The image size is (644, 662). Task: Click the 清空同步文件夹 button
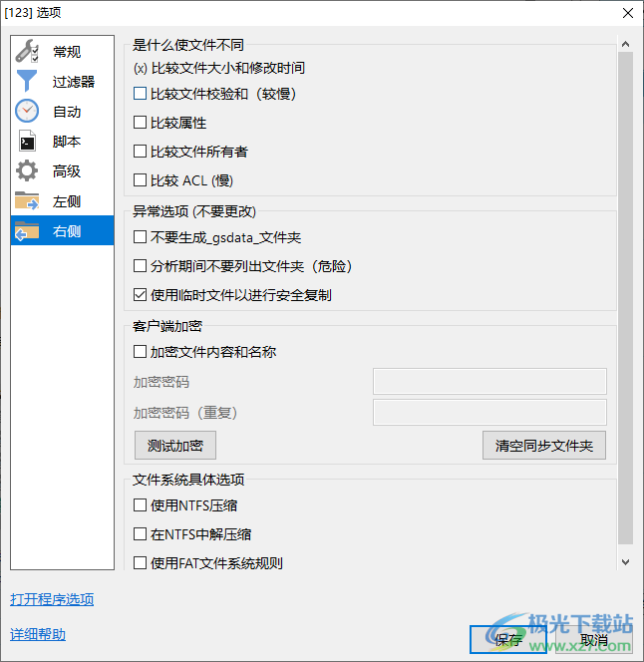click(x=544, y=446)
